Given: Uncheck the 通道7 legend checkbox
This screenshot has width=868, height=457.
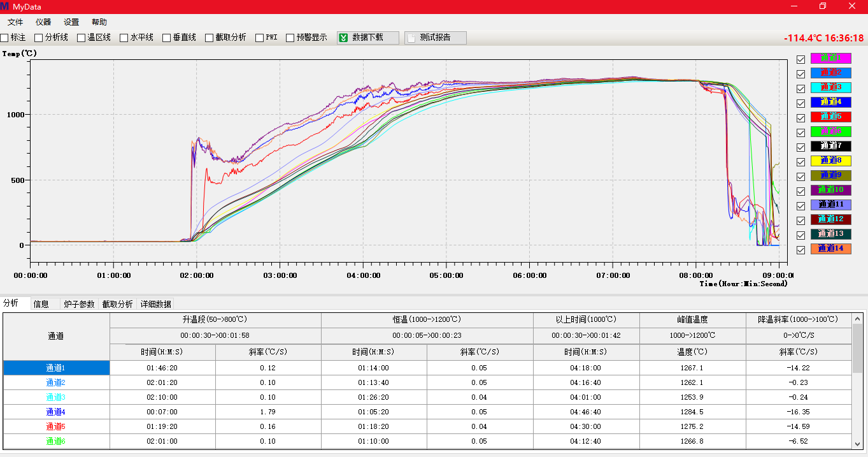Looking at the screenshot, I should click(x=801, y=147).
